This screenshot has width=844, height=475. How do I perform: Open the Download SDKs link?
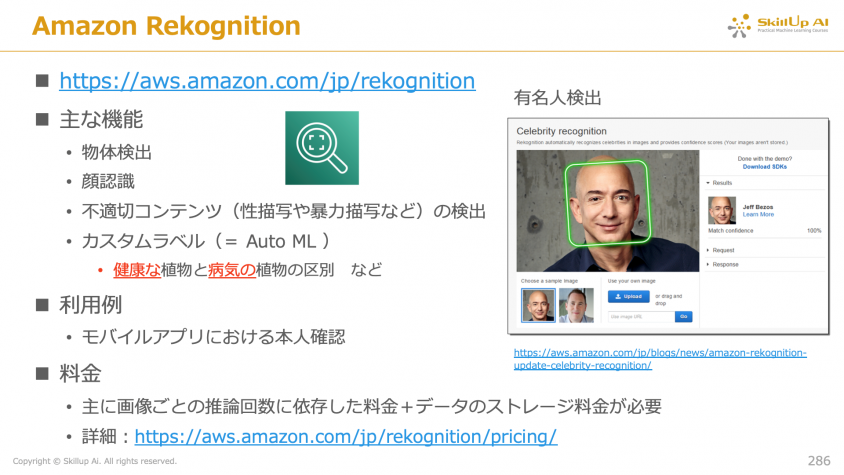tap(763, 166)
